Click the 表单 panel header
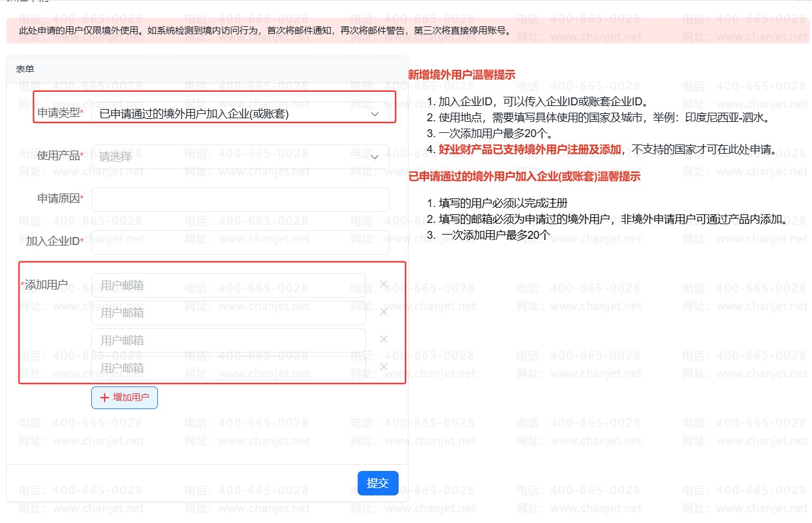This screenshot has height=523, width=812. 24,69
